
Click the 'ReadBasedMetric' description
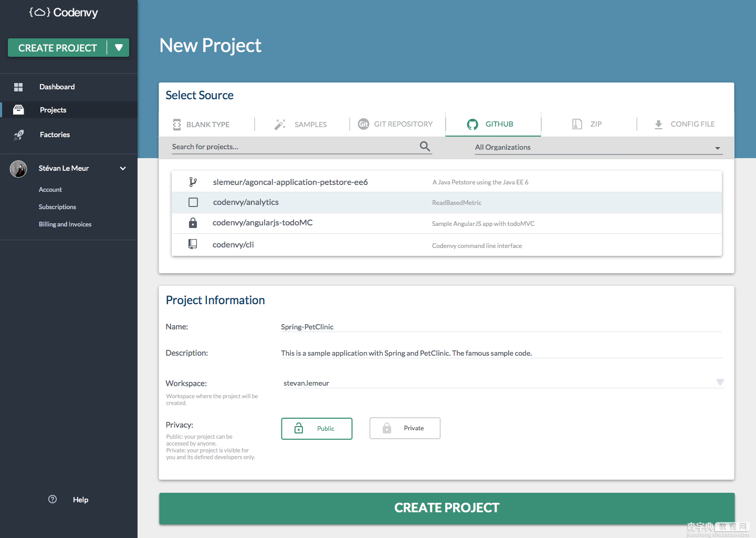click(457, 203)
